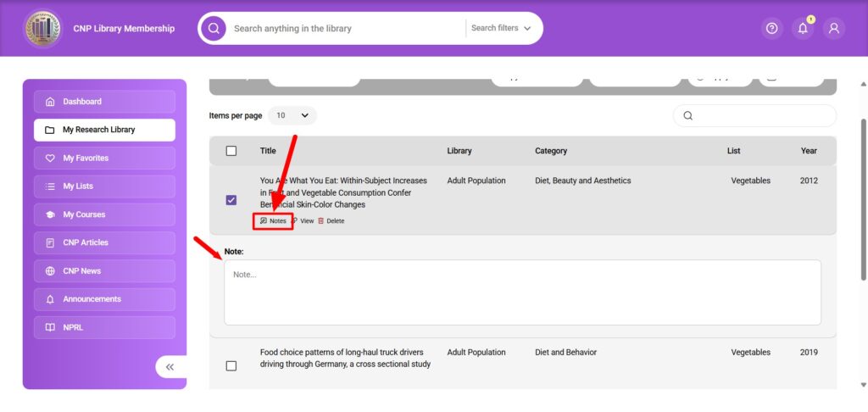This screenshot has height=412, width=868.
Task: Check the long-haul truck drivers row
Action: tap(231, 365)
